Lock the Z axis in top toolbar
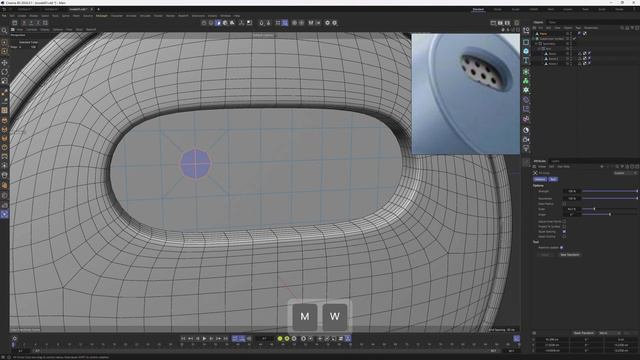 pos(38,23)
